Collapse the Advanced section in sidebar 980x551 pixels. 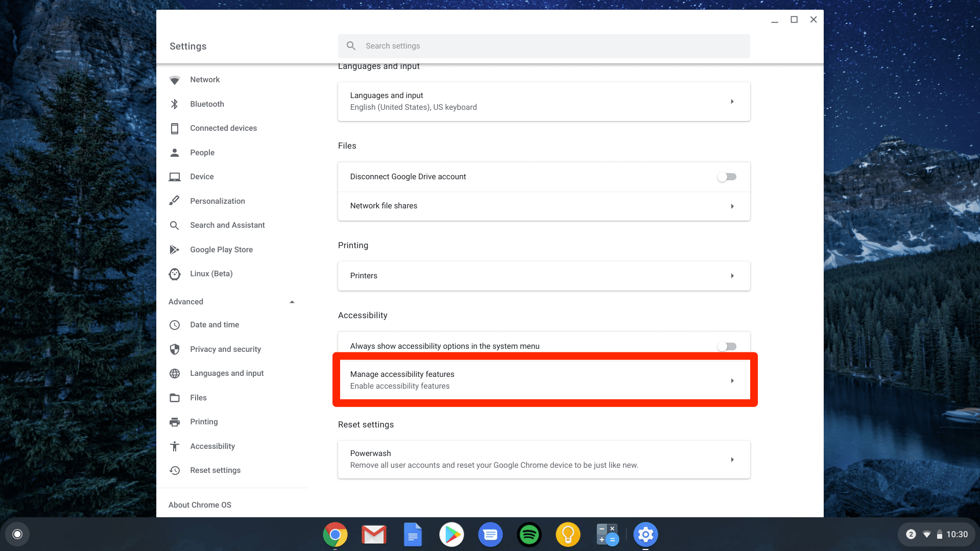pos(292,302)
